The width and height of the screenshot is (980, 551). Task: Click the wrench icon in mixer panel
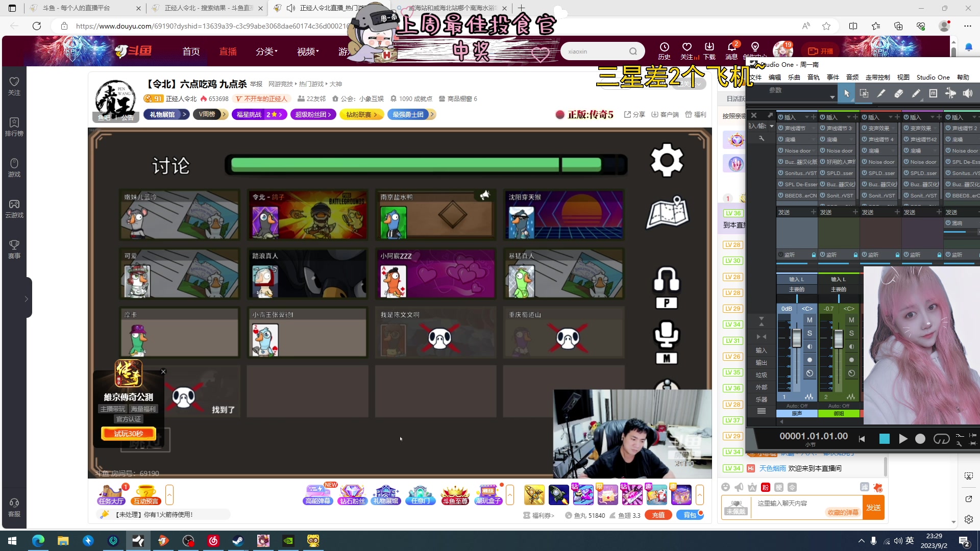(762, 138)
